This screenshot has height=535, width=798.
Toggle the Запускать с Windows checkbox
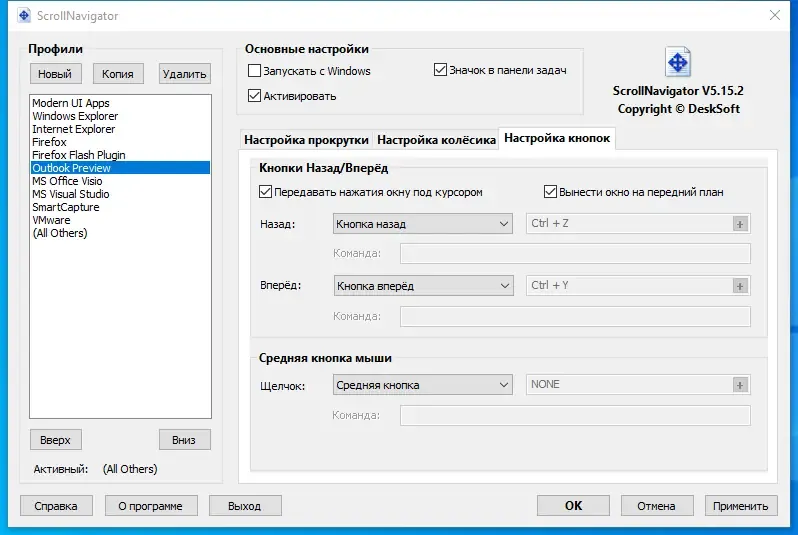tap(255, 71)
